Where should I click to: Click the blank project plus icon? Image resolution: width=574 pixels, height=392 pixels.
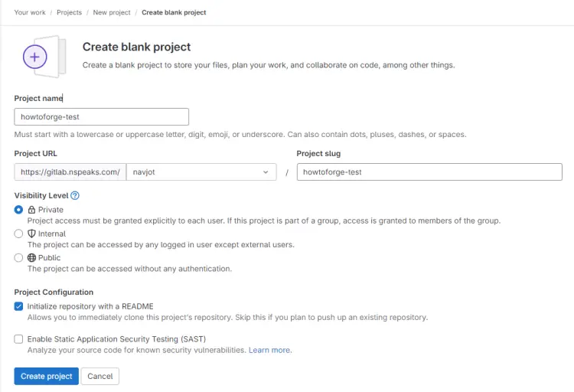point(35,57)
